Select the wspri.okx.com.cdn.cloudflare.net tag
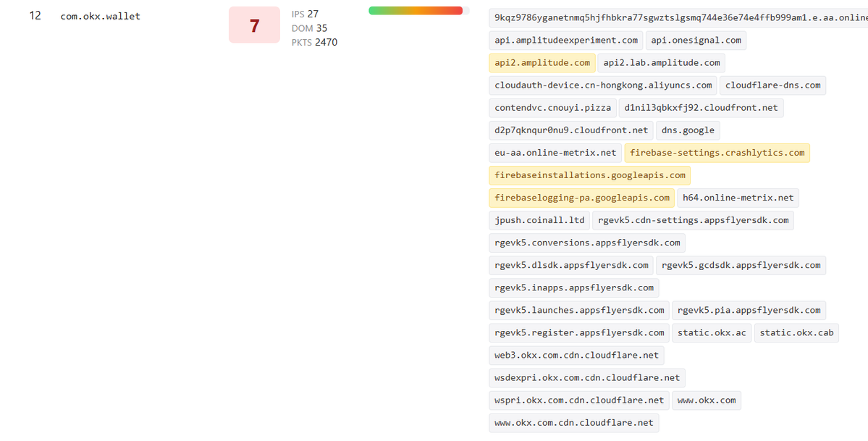Viewport: 868px width, 441px height. point(579,400)
